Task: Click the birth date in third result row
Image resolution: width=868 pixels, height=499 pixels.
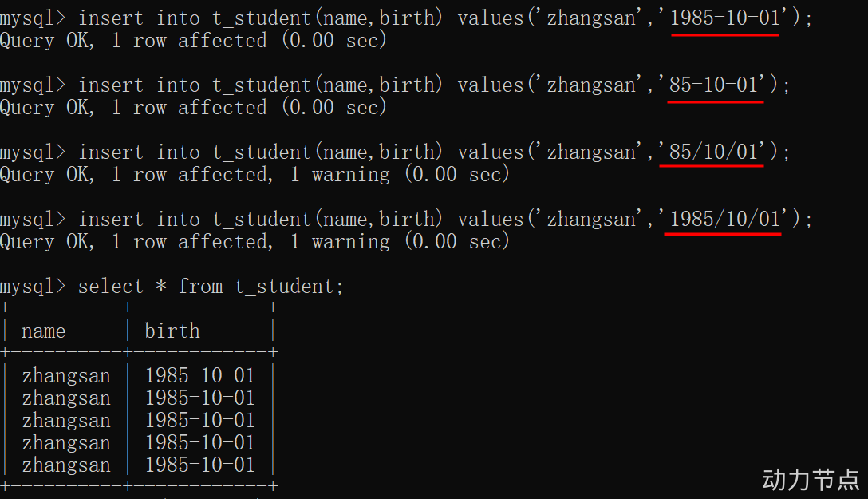Action: (x=199, y=420)
